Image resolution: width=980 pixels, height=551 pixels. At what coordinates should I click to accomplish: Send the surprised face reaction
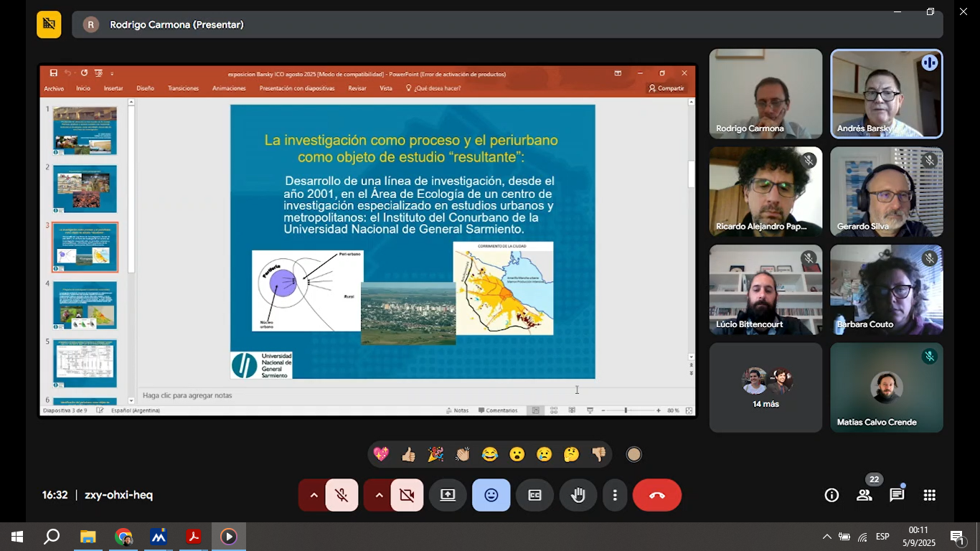pyautogui.click(x=517, y=454)
